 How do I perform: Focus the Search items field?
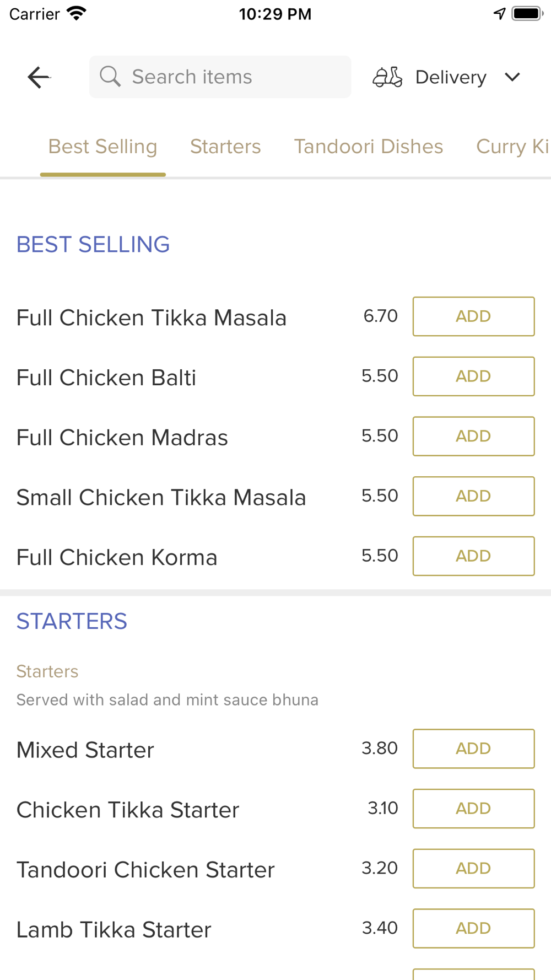(231, 77)
